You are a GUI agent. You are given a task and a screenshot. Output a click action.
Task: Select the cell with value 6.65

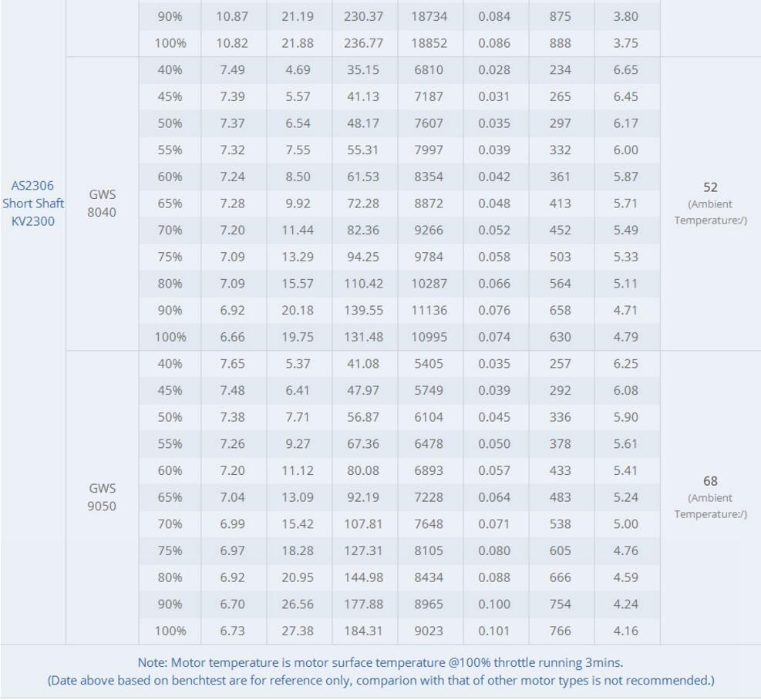click(625, 70)
